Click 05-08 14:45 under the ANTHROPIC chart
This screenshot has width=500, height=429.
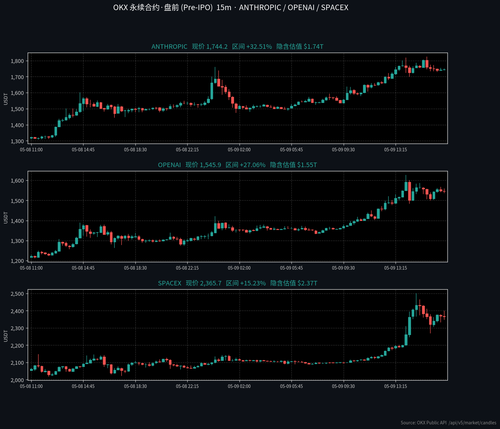point(83,150)
